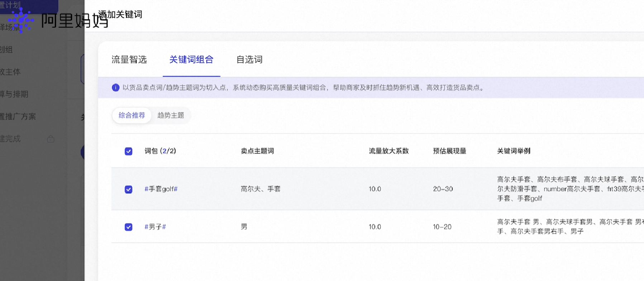The image size is (644, 281).
Task: Open the 流量智选 tab
Action: pos(129,60)
